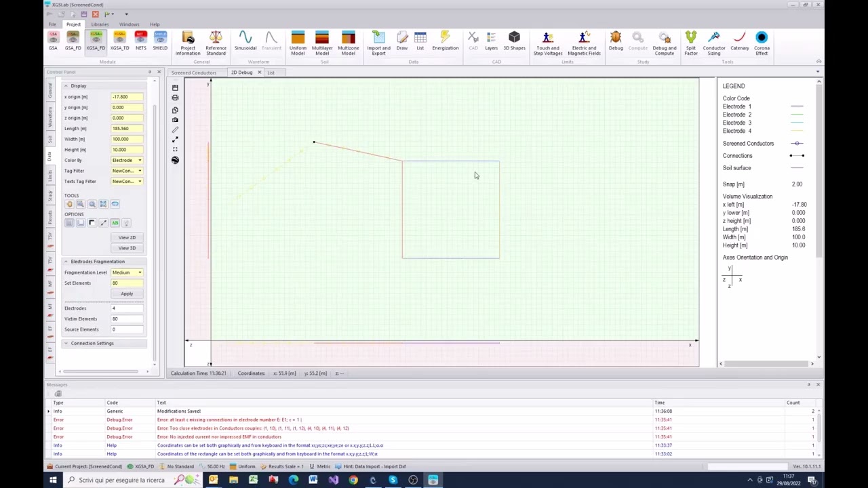The height and width of the screenshot is (488, 868).
Task: Open the Draw data tool
Action: pyautogui.click(x=402, y=41)
